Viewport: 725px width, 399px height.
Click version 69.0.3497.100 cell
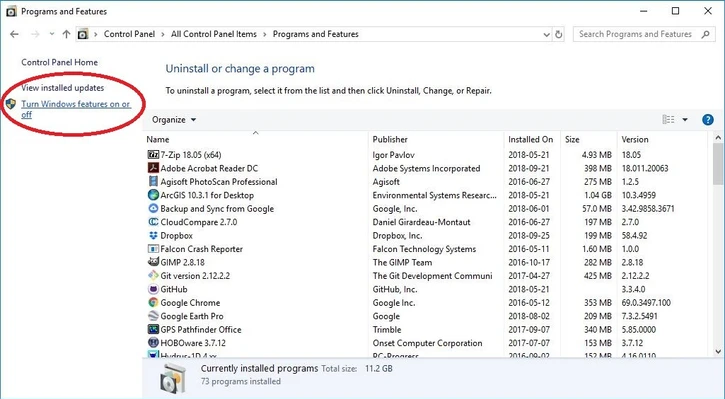[646, 303]
